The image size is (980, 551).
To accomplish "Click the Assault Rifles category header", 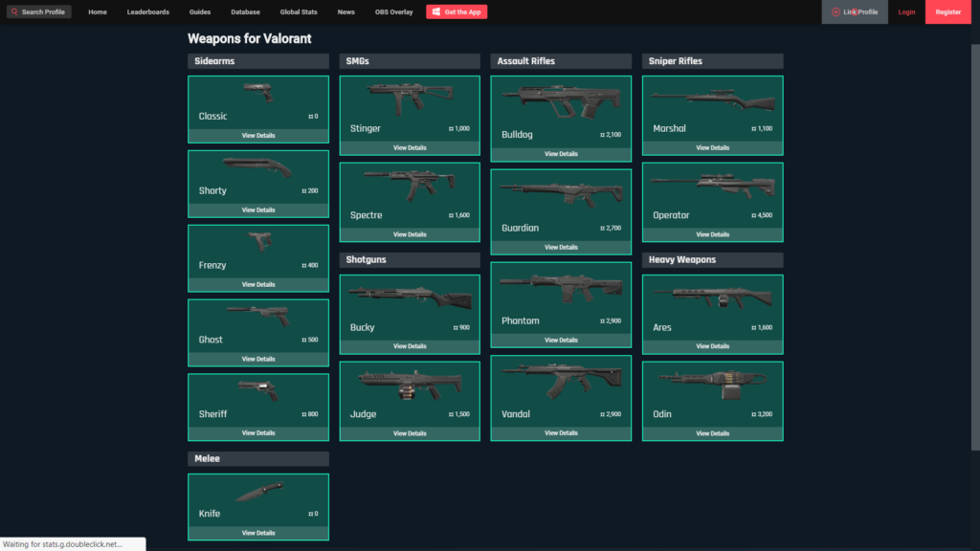I will pos(561,61).
